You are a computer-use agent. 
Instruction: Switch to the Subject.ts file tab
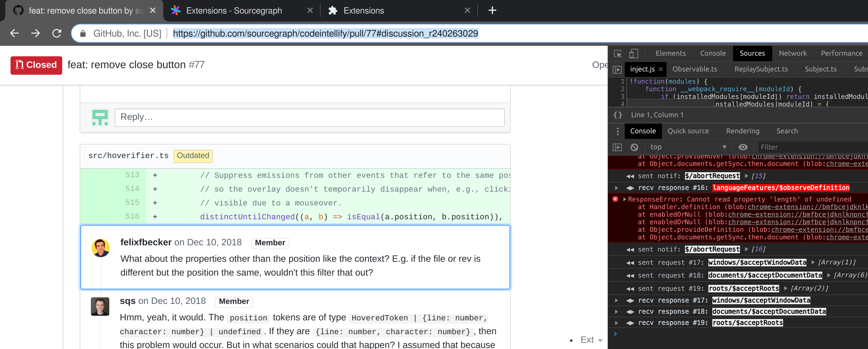(821, 69)
